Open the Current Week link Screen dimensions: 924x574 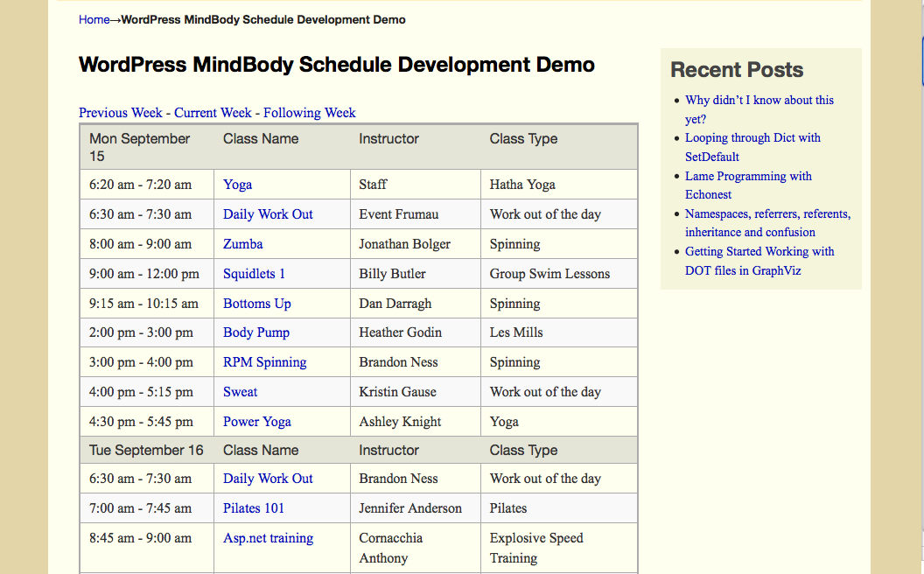pyautogui.click(x=213, y=113)
